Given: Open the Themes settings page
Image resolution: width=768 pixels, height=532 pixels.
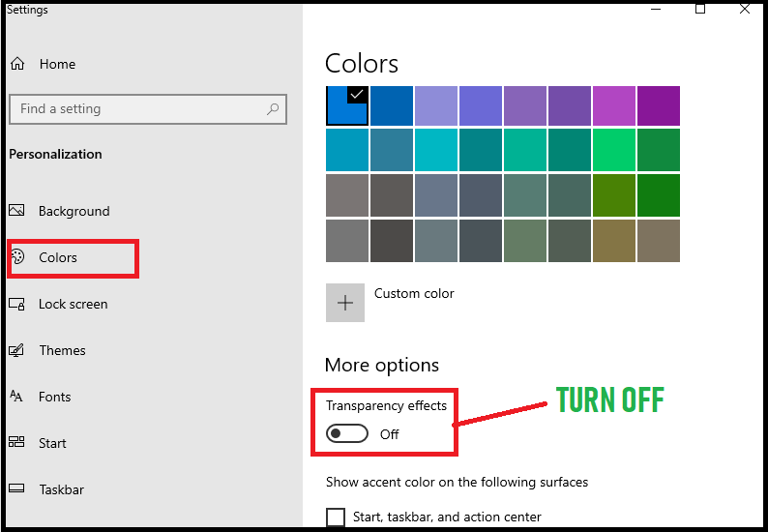Looking at the screenshot, I should tap(62, 350).
